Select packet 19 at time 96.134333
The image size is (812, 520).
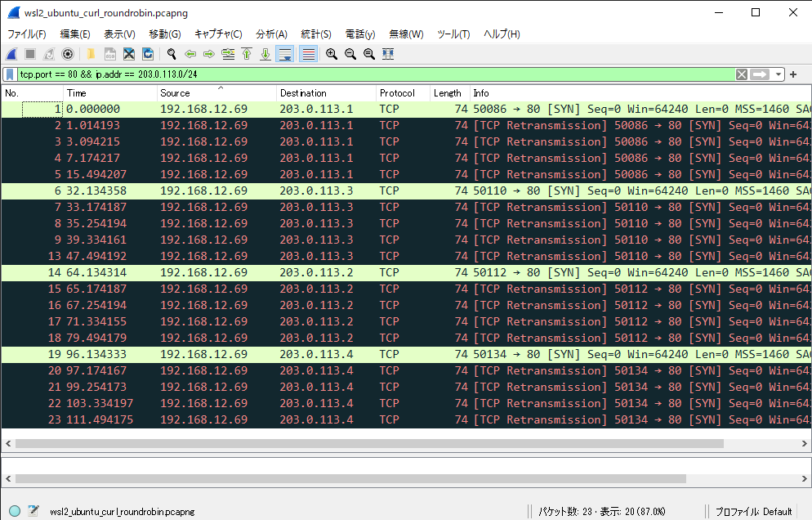pyautogui.click(x=406, y=355)
